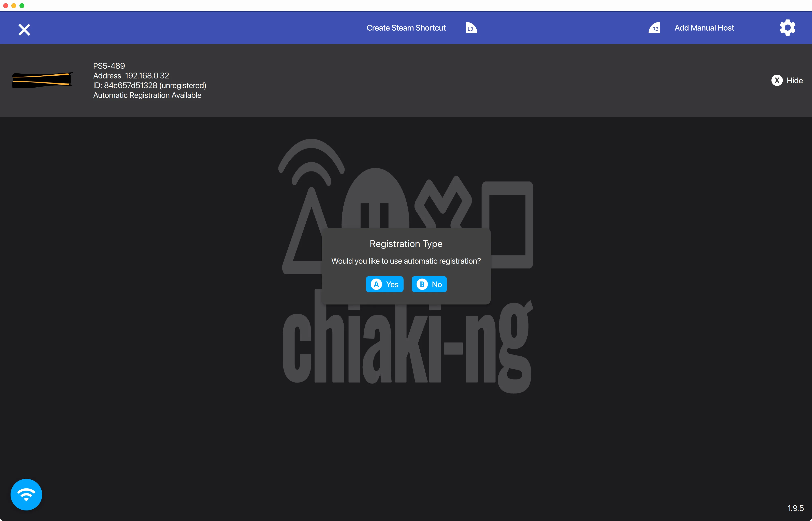Click the Automatic Registration Available text
Image resolution: width=812 pixels, height=521 pixels.
tap(147, 95)
